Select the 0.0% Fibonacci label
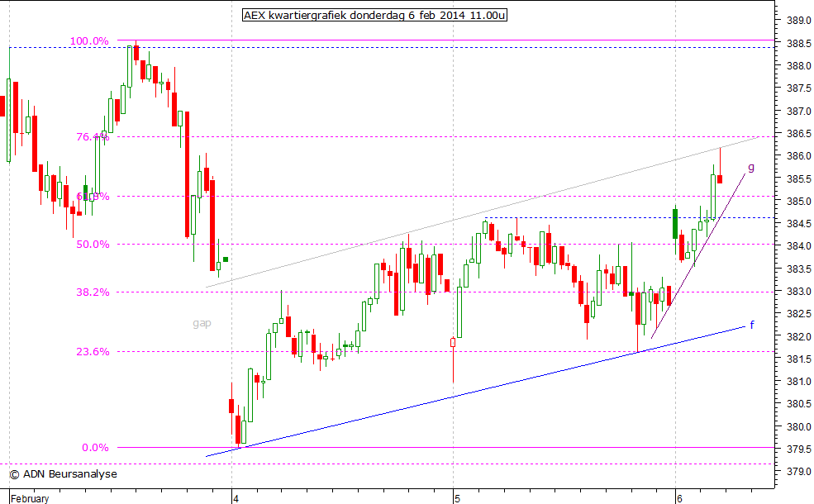The width and height of the screenshot is (814, 504). click(96, 448)
